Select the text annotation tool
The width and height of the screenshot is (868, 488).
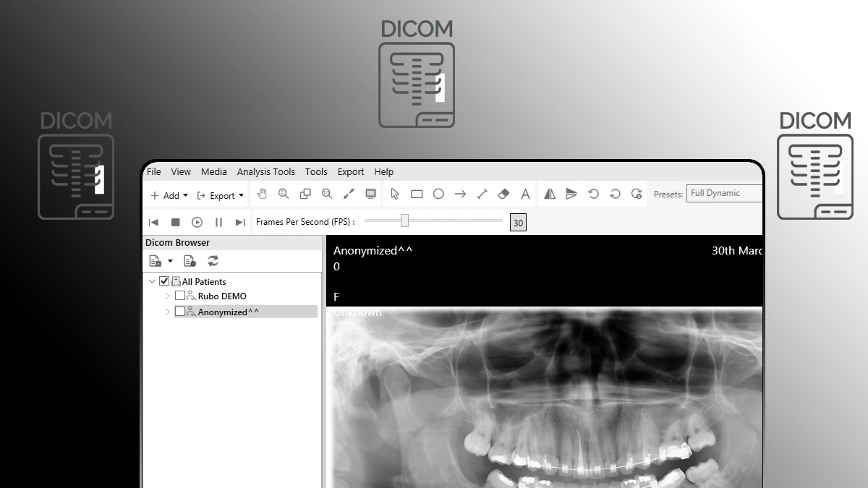tap(526, 194)
